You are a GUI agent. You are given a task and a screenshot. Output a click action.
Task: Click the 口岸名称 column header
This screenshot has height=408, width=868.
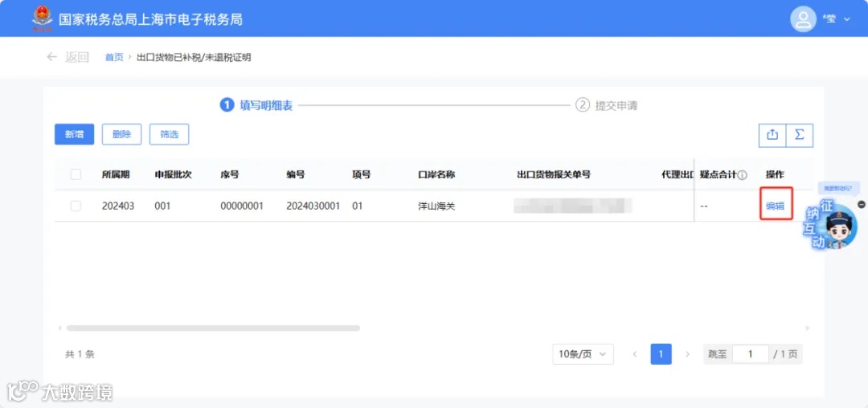[436, 175]
